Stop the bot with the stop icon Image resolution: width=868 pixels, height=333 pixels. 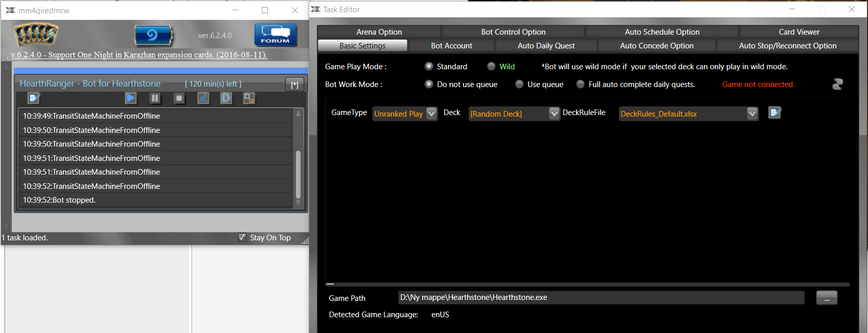coord(179,98)
